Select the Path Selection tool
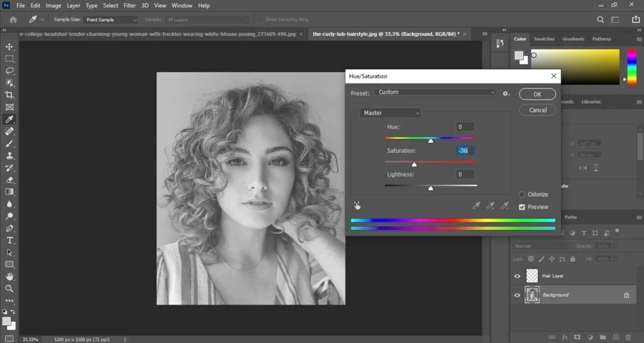Screen dimensions: 644x343 coord(9,253)
